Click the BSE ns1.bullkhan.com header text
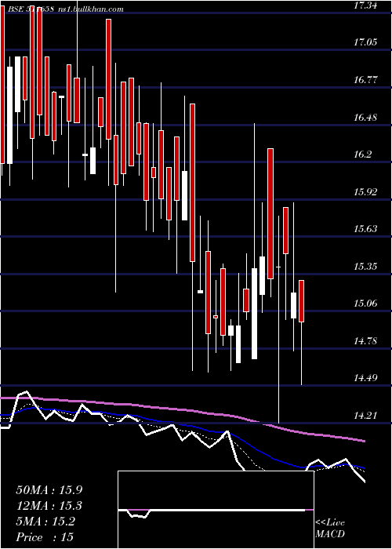392x549 pixels. [65, 9]
